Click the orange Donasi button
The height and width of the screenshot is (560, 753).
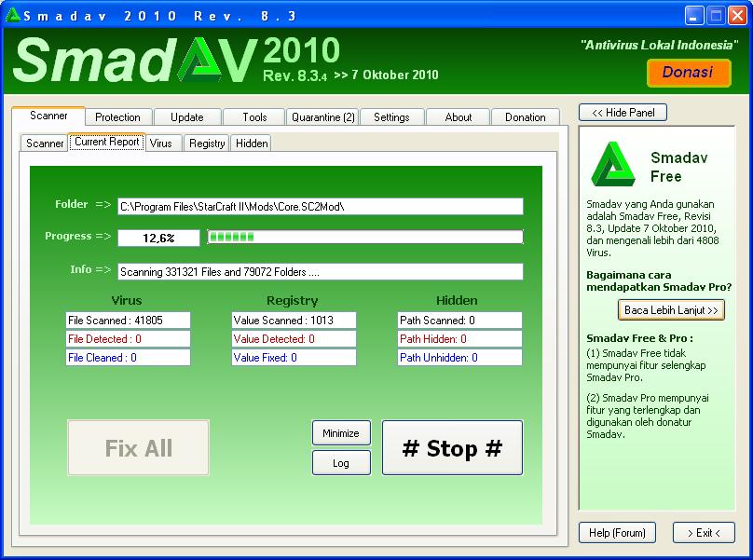point(689,73)
